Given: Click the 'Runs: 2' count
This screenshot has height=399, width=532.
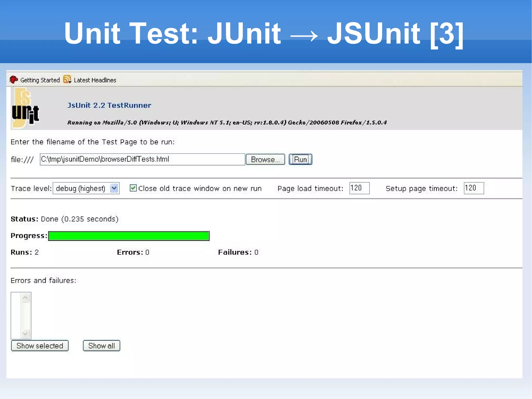Looking at the screenshot, I should point(25,252).
